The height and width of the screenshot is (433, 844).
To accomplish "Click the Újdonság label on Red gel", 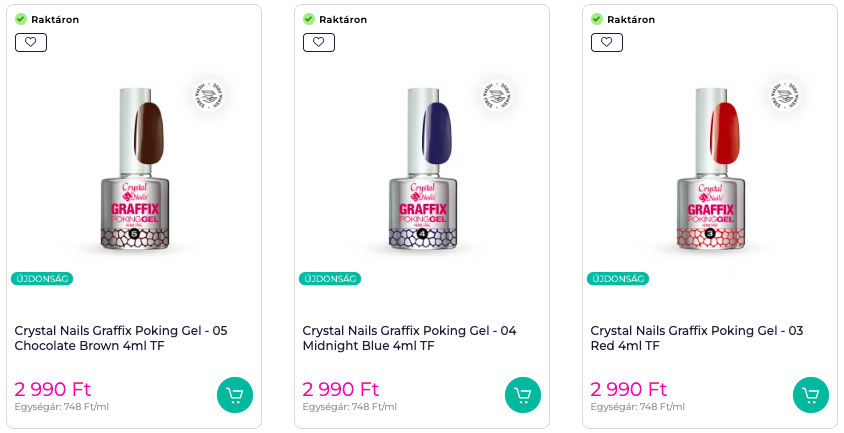I will coord(618,279).
